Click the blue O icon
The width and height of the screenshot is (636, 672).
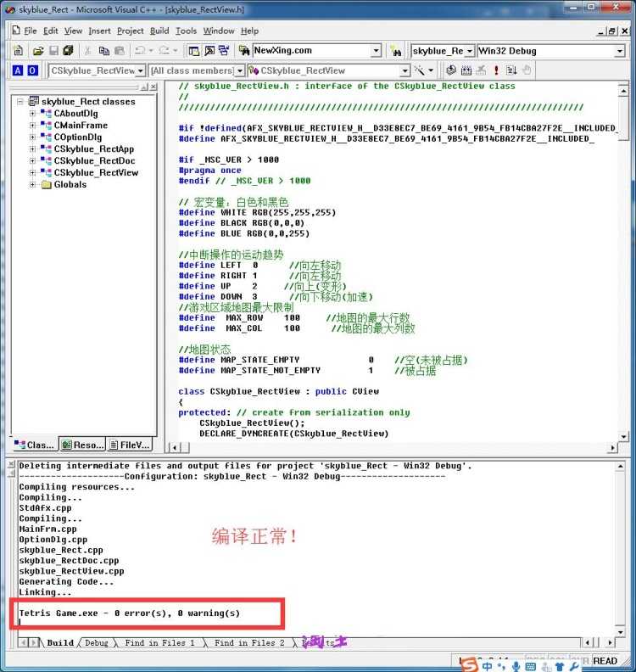(x=32, y=70)
